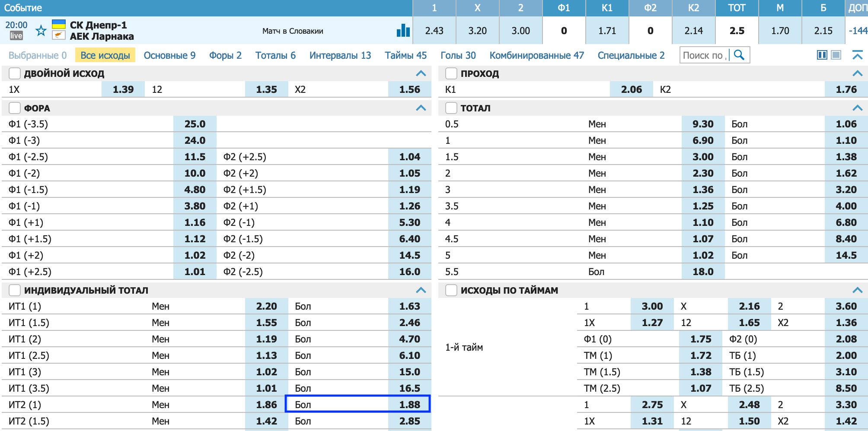The height and width of the screenshot is (431, 868).
Task: Open the Таймы 45 tab
Action: pos(405,55)
